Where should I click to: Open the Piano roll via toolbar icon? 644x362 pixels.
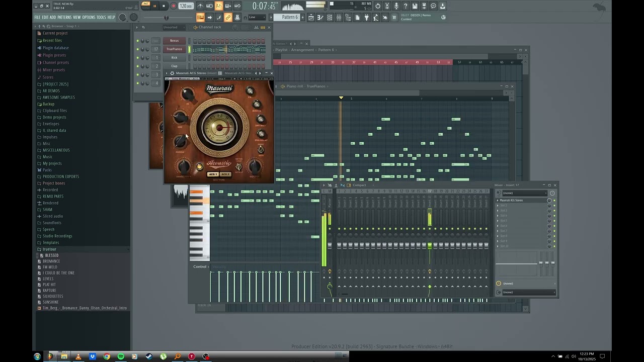[320, 18]
